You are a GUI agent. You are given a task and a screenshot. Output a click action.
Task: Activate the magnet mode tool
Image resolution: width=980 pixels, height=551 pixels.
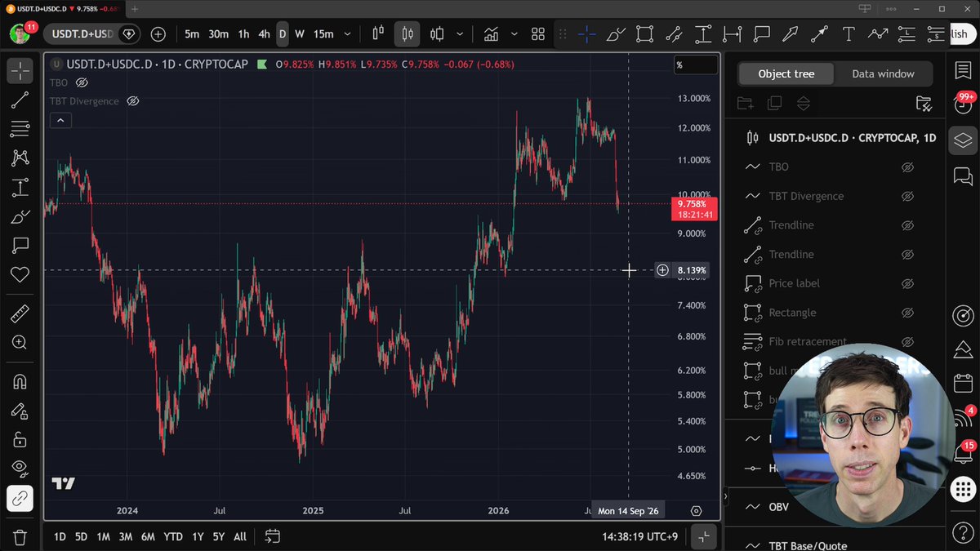click(x=20, y=381)
